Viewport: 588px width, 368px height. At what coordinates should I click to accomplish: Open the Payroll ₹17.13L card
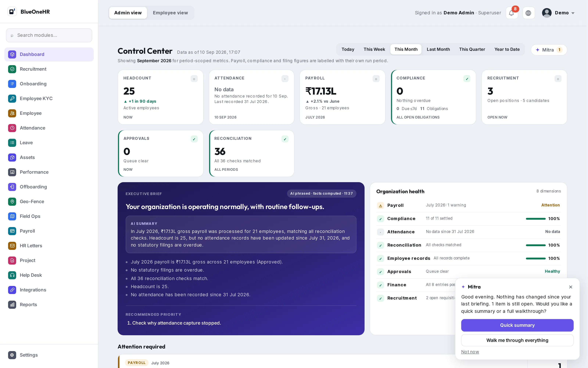click(x=342, y=97)
